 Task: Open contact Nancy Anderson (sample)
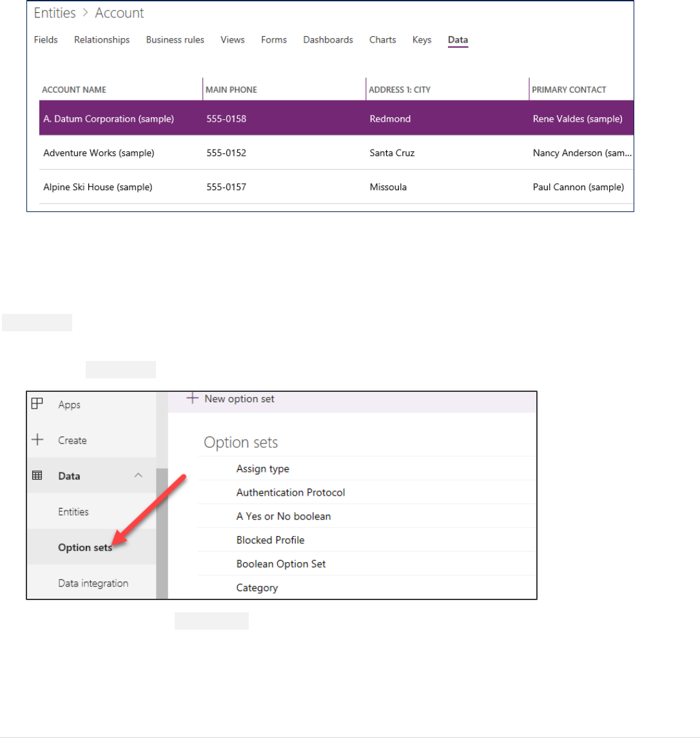pos(582,153)
